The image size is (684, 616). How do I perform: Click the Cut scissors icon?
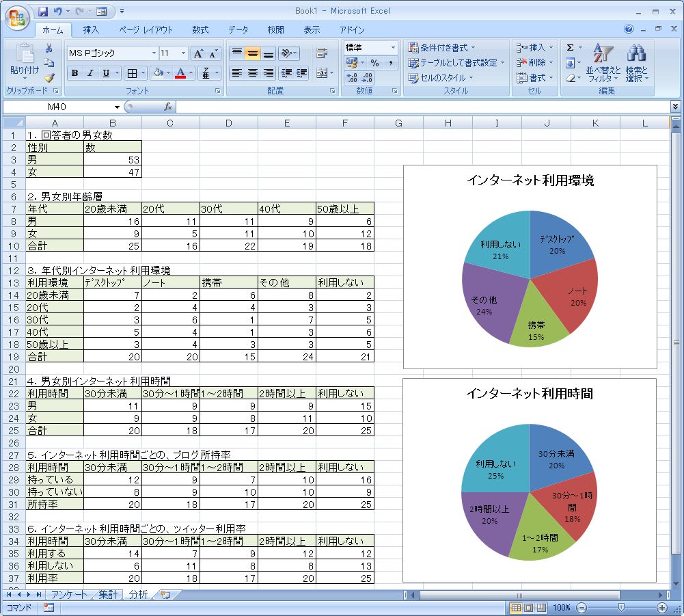(49, 49)
